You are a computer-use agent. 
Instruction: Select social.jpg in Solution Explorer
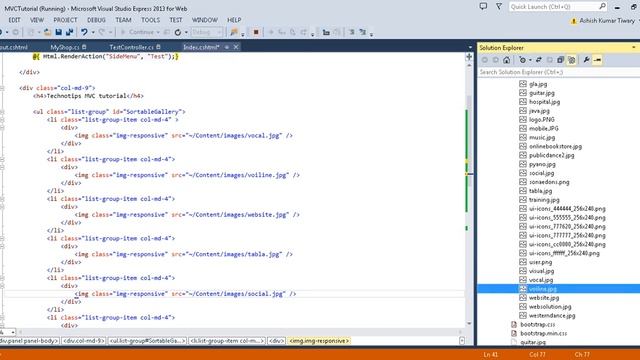pos(542,173)
